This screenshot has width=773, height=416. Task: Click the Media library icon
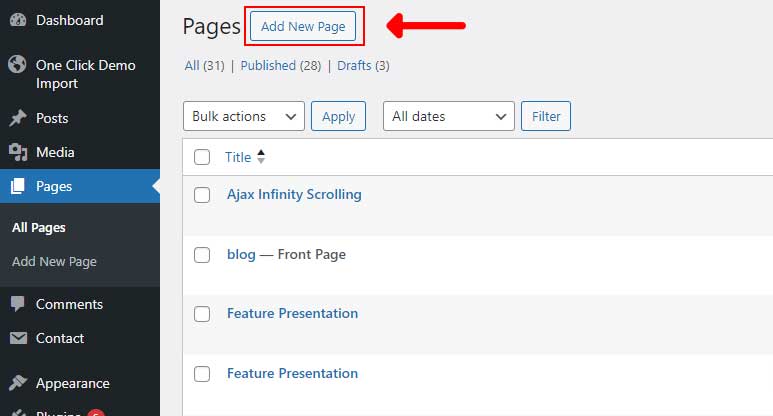(x=18, y=152)
